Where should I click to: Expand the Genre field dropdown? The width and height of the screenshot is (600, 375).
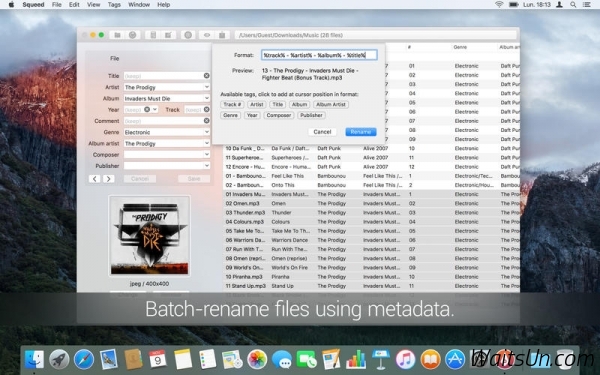tap(207, 132)
